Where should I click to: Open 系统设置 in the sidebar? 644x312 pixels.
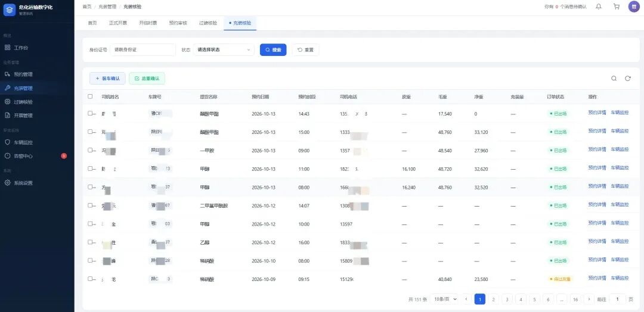pyautogui.click(x=37, y=183)
